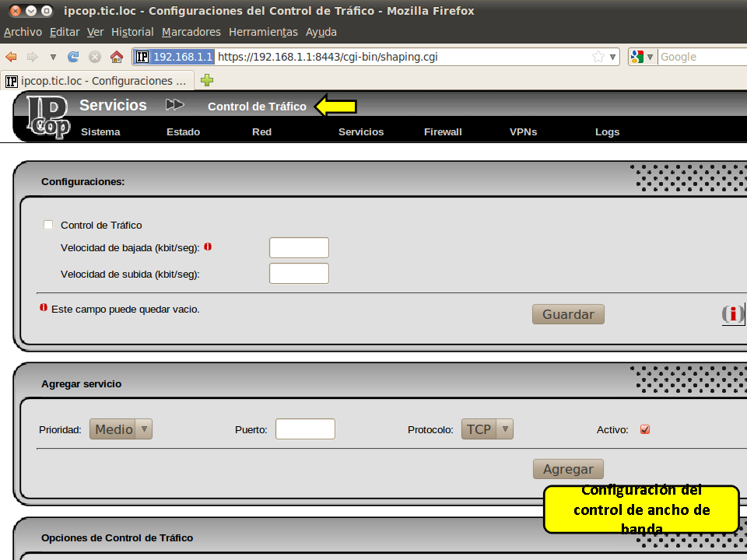Open the history dropdown arrow beside forward button
The image size is (747, 560).
[53, 57]
